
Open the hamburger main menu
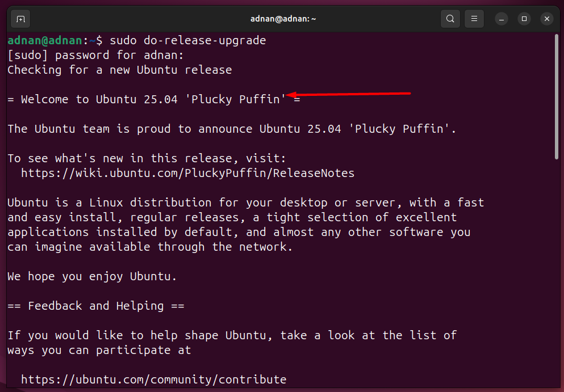tap(474, 19)
